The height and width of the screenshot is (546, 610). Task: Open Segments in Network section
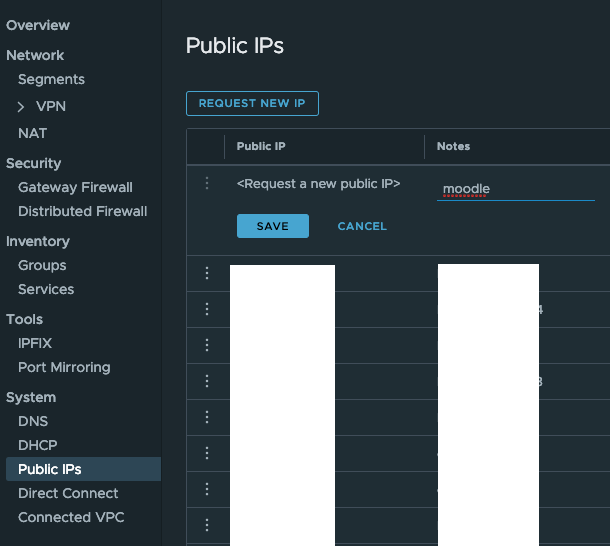pyautogui.click(x=51, y=79)
